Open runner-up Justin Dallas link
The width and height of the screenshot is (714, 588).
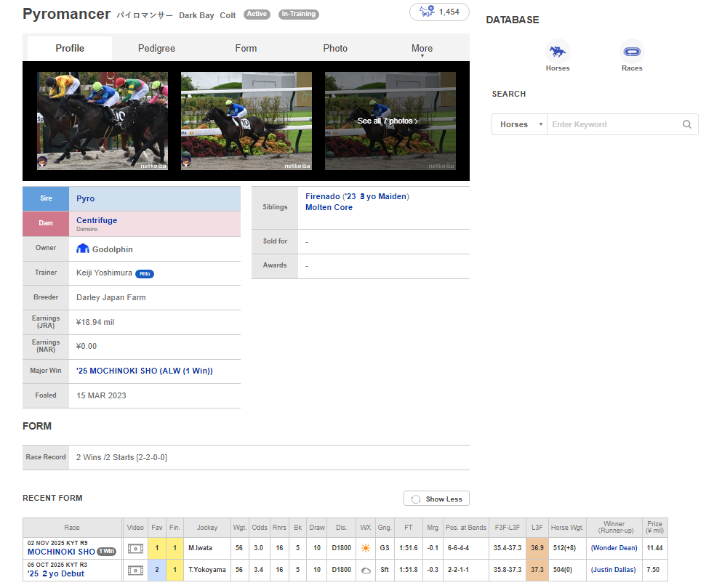[613, 570]
